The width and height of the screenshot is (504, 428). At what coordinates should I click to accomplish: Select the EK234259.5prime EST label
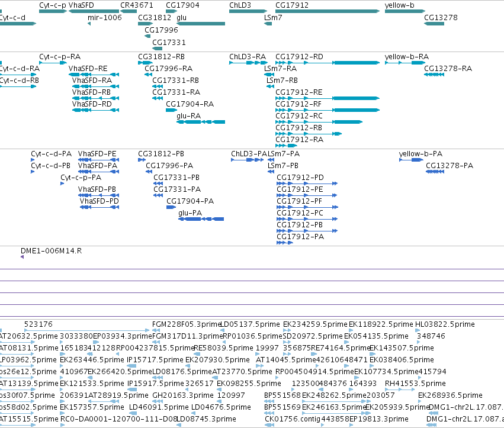tap(315, 324)
